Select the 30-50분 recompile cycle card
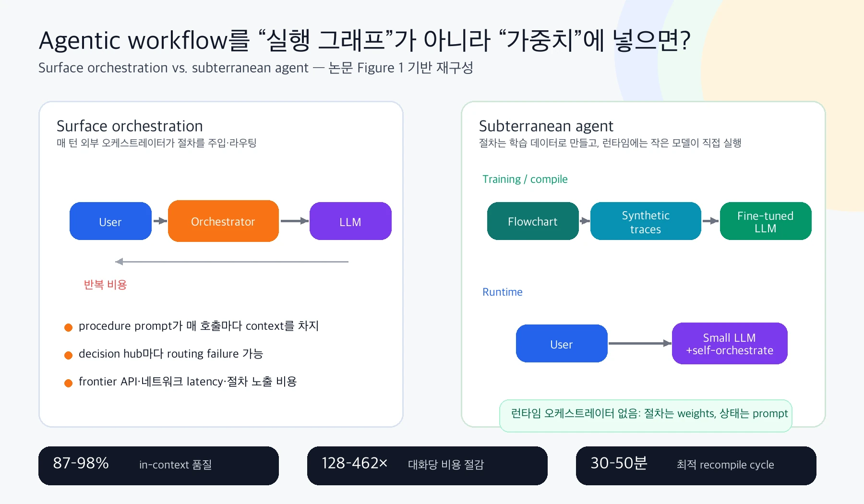864x504 pixels. click(x=696, y=466)
